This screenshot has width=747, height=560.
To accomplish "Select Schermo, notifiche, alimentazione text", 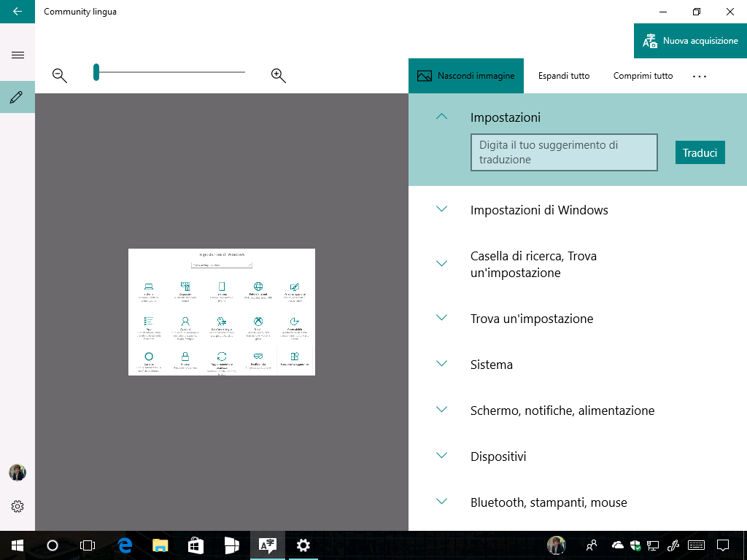I will (x=562, y=411).
